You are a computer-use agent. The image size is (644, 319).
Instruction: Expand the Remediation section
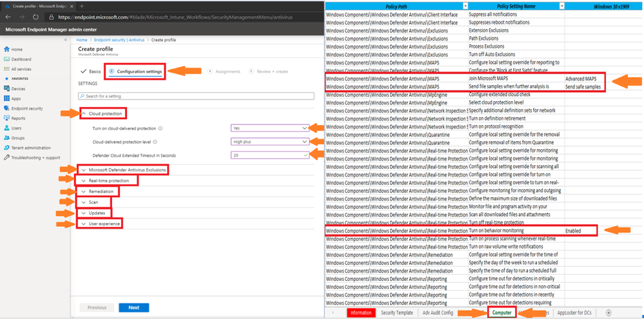[98, 191]
